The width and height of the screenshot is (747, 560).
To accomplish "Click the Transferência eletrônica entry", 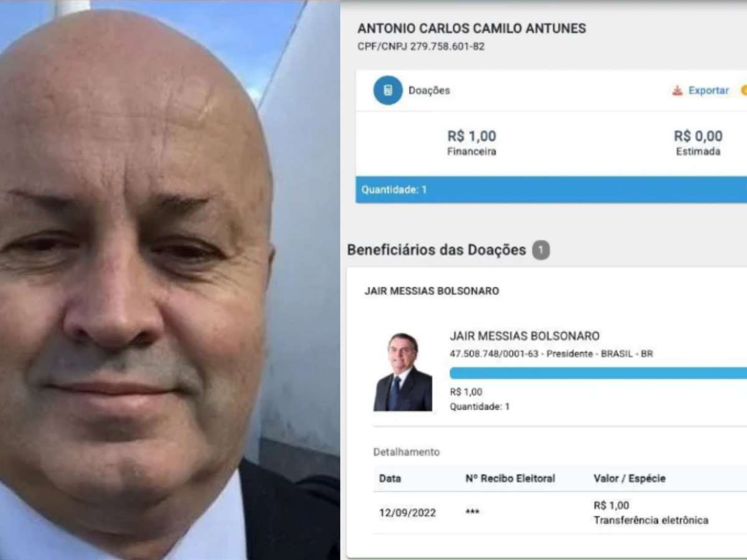I will click(x=651, y=520).
